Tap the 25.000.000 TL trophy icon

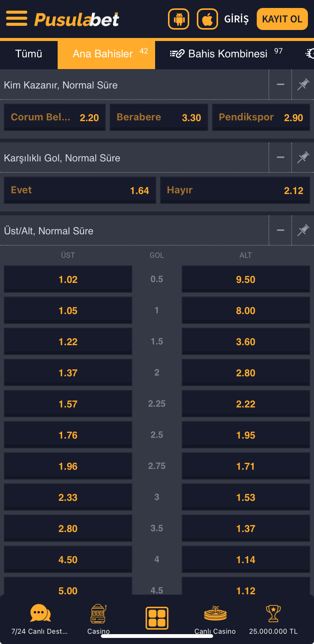coord(273,614)
